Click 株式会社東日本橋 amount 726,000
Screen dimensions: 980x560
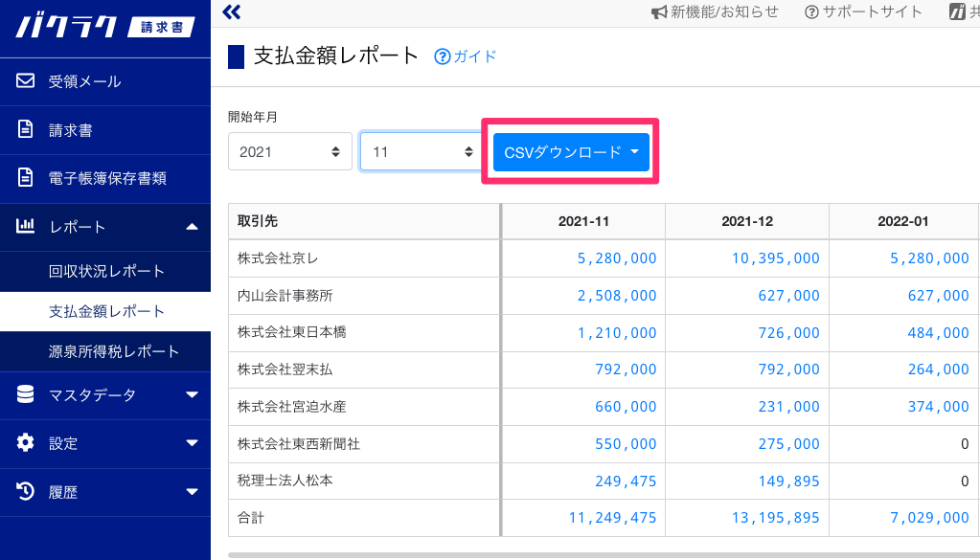[x=788, y=333]
